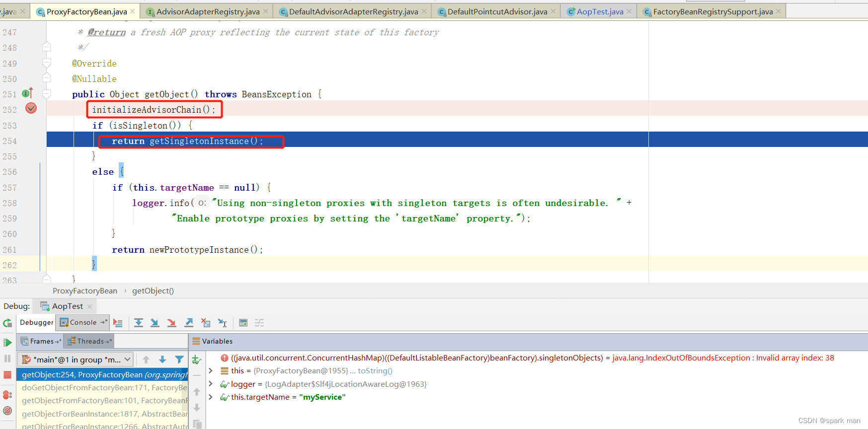Open thread dropdown showing "main"@1
This screenshot has width=868, height=429.
(x=76, y=359)
